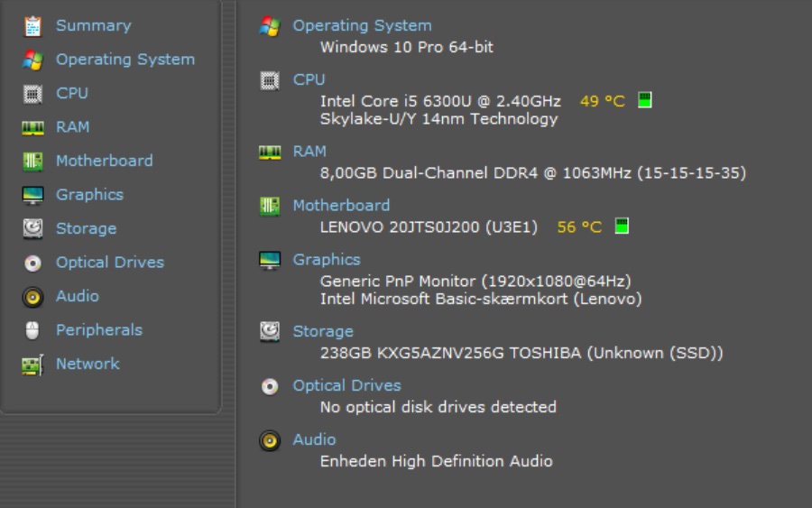Select the Motherboard icon in sidebar

point(32,162)
